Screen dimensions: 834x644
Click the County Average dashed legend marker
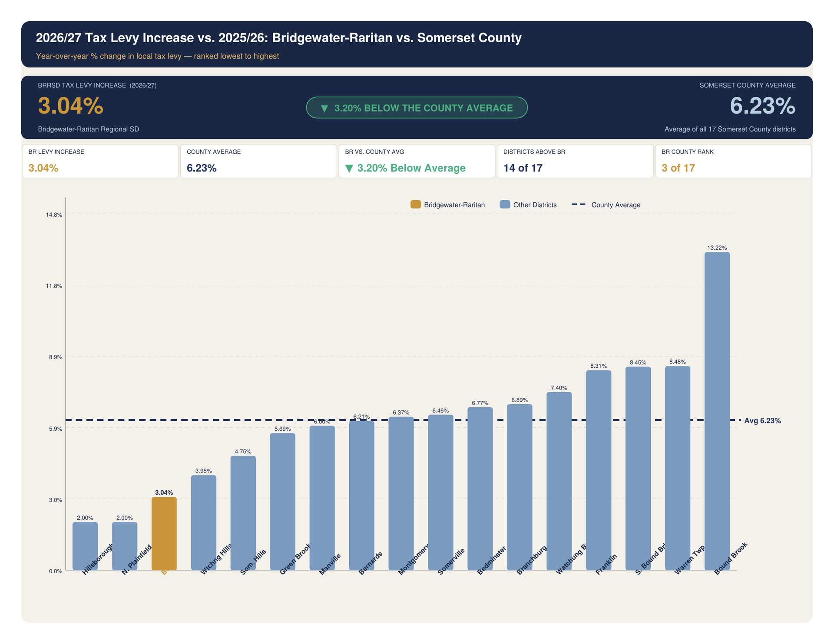[x=578, y=205]
